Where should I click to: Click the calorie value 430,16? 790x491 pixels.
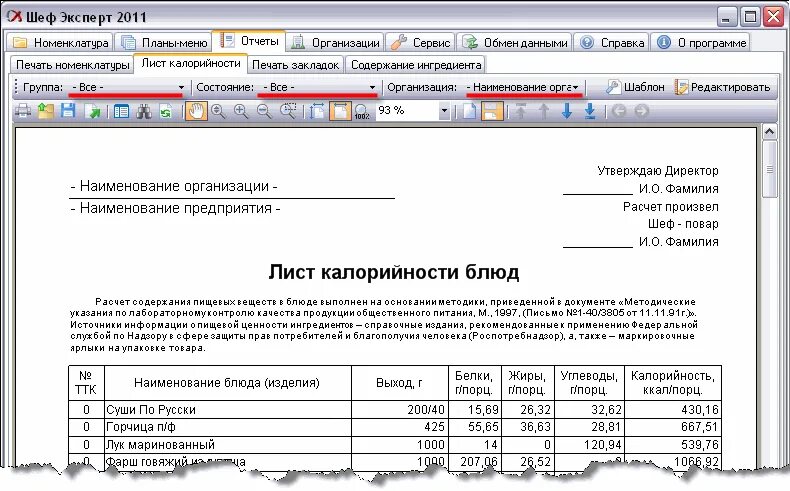point(699,409)
